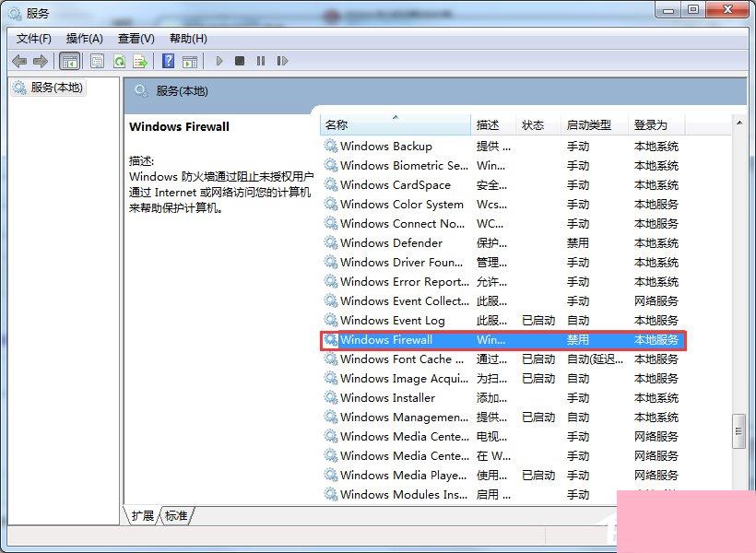Click the Start Service play icon
The image size is (756, 553).
(219, 61)
